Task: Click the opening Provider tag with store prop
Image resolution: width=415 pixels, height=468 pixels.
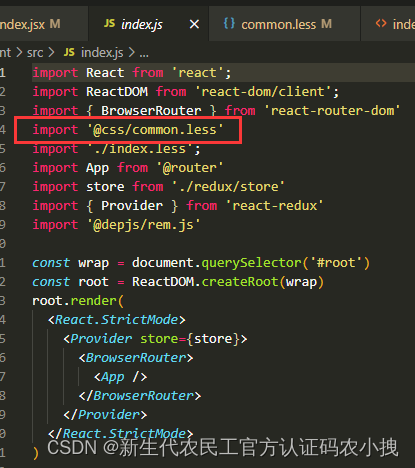Action: pos(155,339)
